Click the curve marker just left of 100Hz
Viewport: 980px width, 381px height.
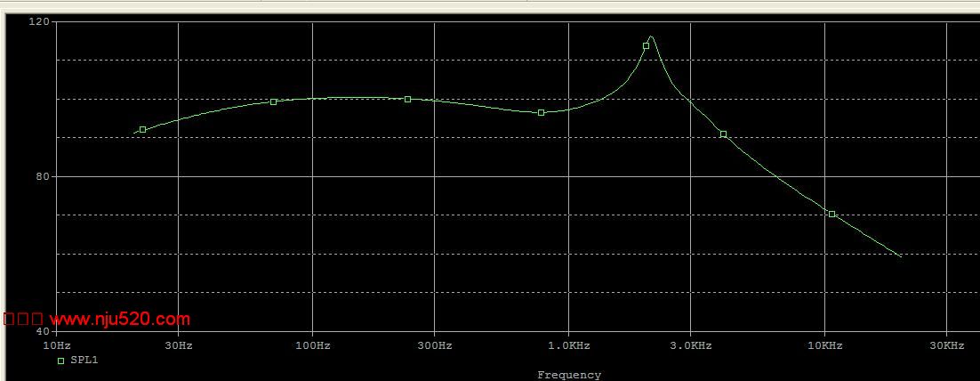tap(274, 101)
